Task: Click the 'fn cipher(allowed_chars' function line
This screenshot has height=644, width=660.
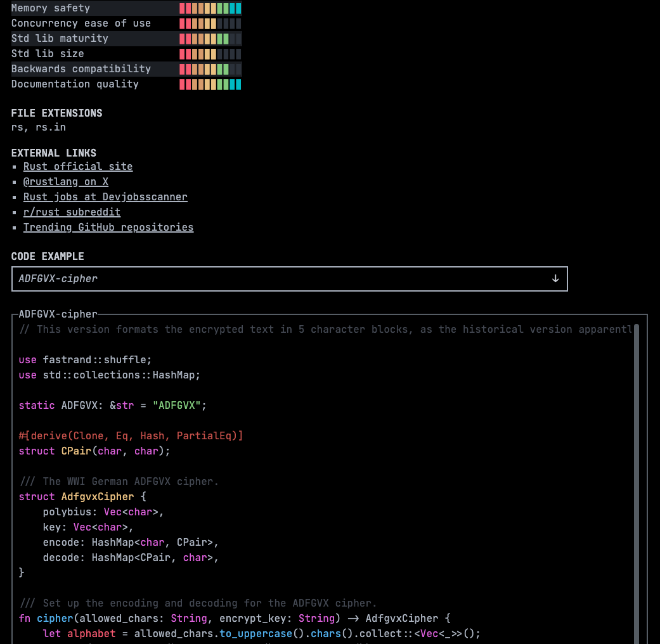Action: [x=235, y=618]
